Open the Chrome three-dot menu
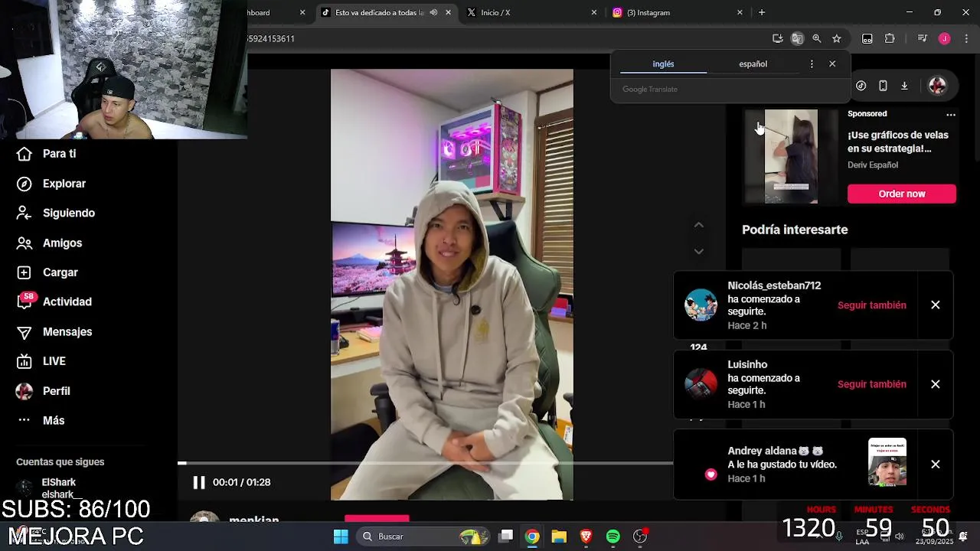 [966, 38]
